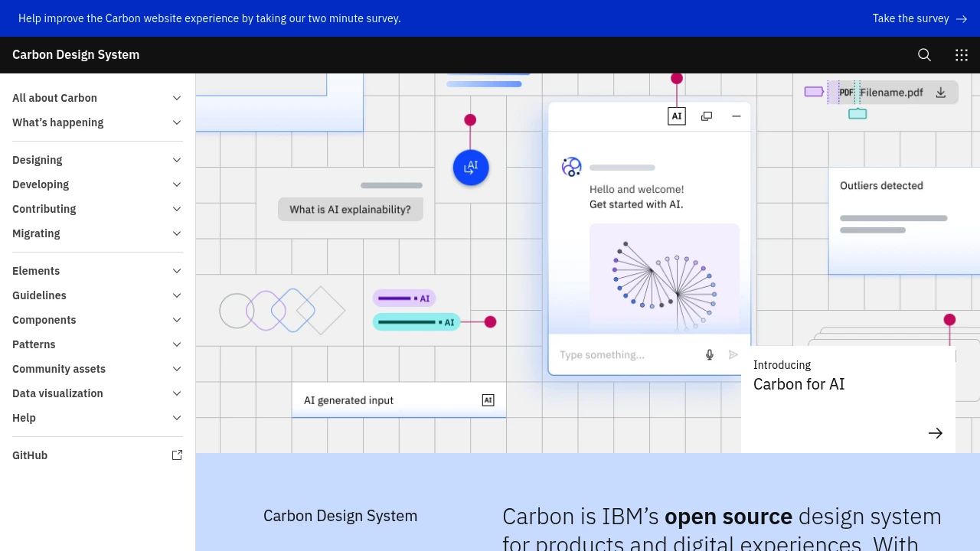Image resolution: width=980 pixels, height=551 pixels.
Task: Click the AI label in chat window header
Action: (677, 116)
